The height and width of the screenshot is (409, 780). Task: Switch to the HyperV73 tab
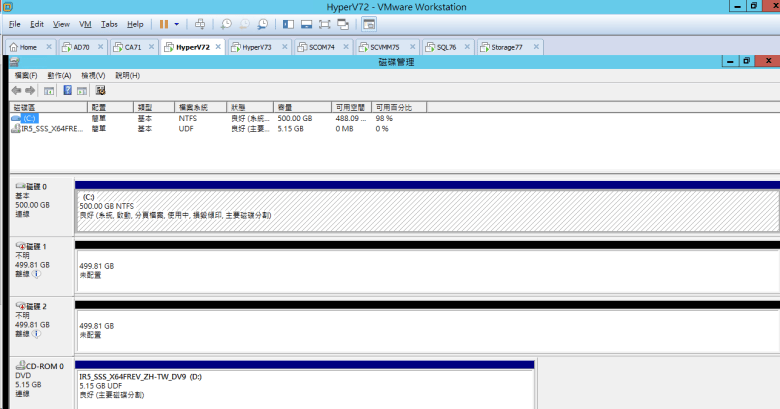pyautogui.click(x=256, y=47)
